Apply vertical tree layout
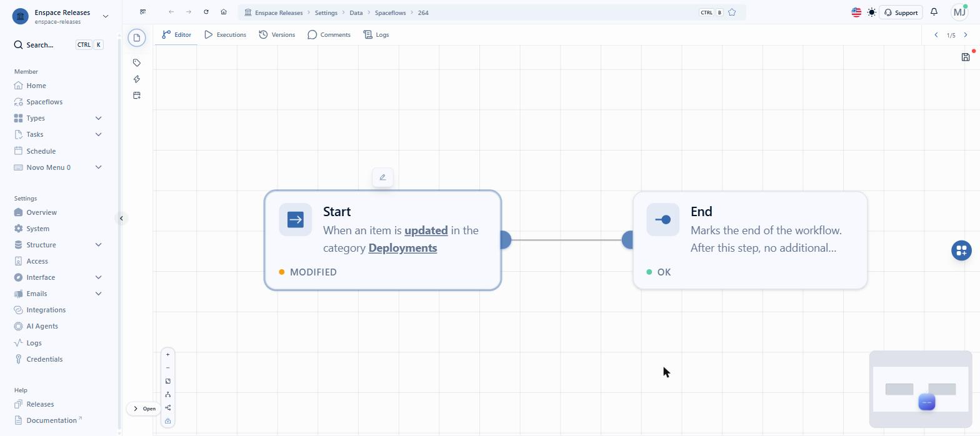 tap(167, 394)
